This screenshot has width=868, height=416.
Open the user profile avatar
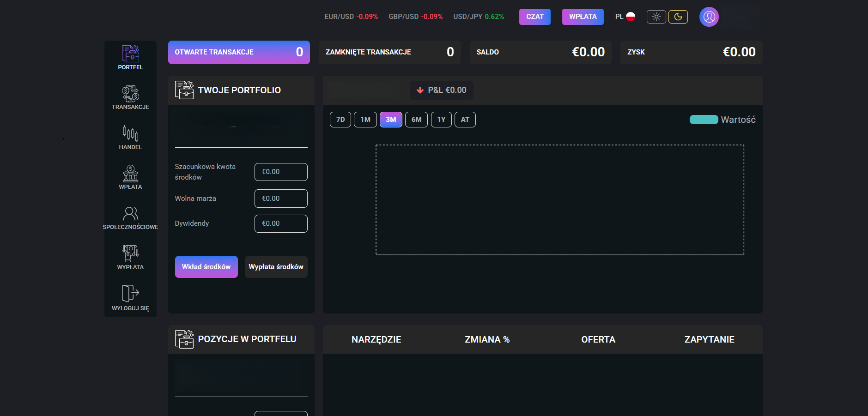709,17
